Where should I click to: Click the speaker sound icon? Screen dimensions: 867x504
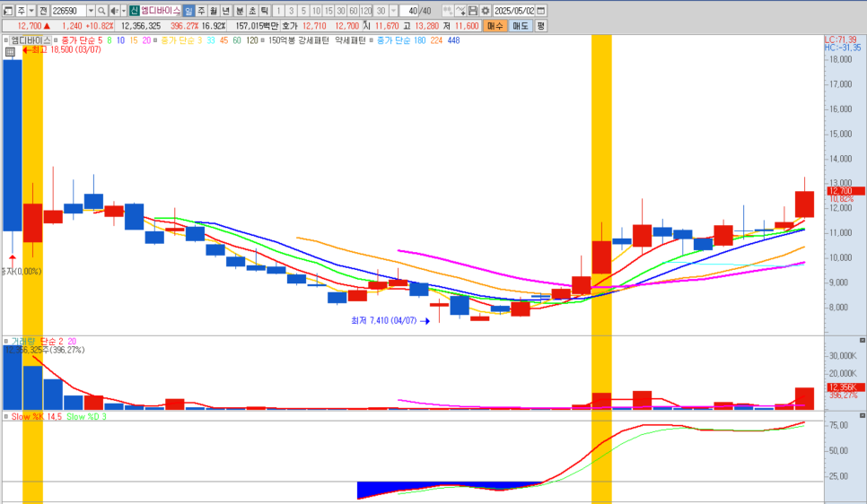[114, 11]
